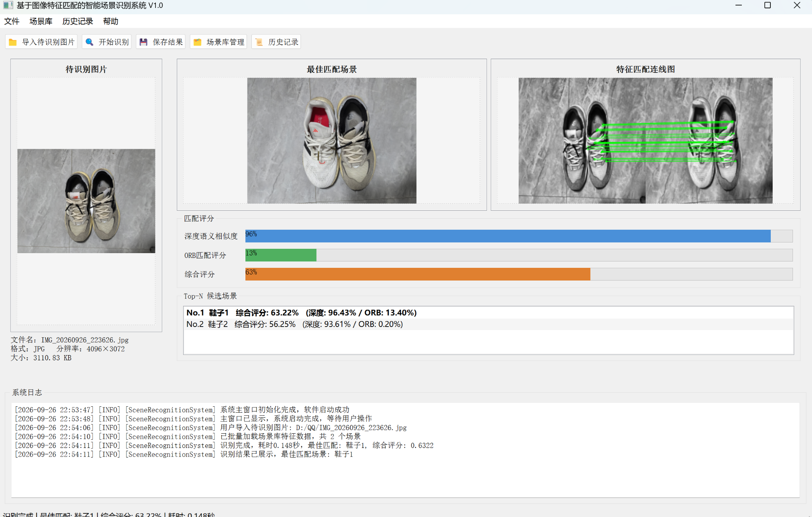Click the status bar text 识别完成

[x=18, y=514]
